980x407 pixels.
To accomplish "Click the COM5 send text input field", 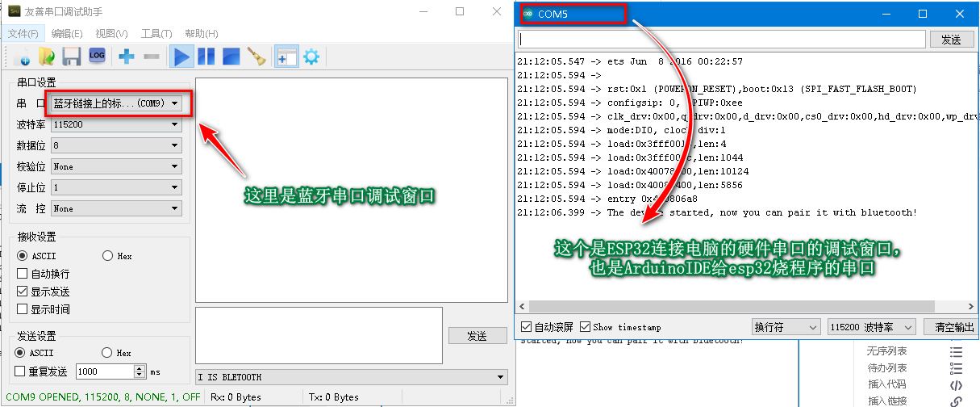I will point(722,39).
